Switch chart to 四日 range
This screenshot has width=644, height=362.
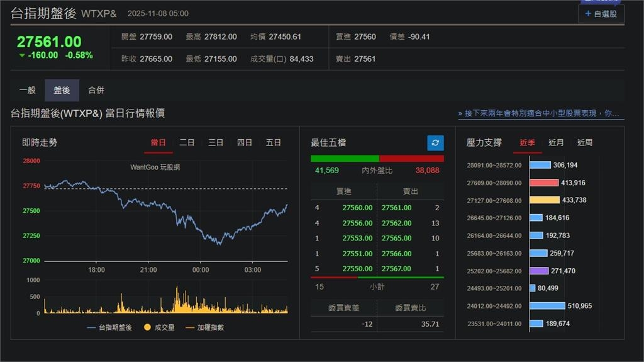tap(245, 143)
